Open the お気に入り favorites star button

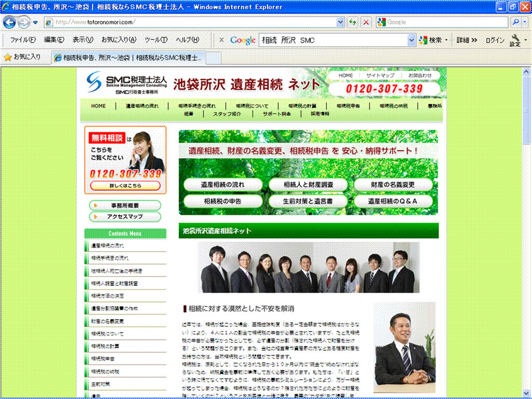pyautogui.click(x=22, y=57)
